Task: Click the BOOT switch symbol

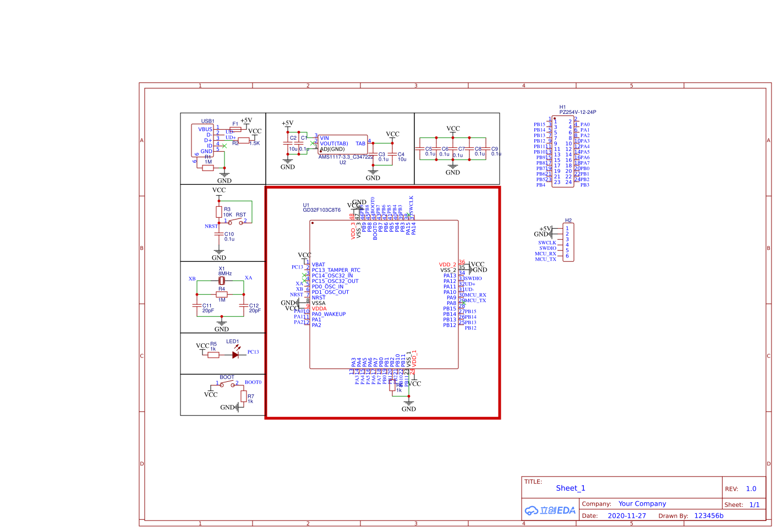Action: [227, 384]
